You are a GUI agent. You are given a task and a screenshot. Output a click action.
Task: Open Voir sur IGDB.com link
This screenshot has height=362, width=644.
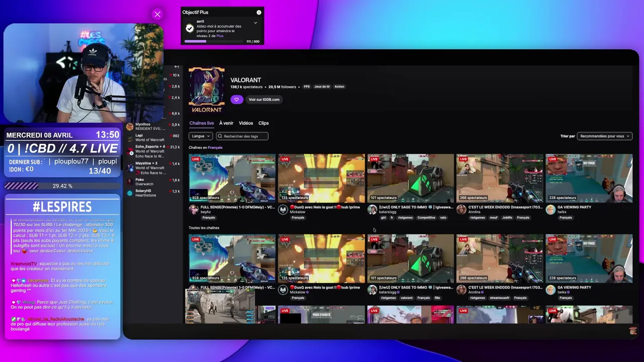click(264, 100)
